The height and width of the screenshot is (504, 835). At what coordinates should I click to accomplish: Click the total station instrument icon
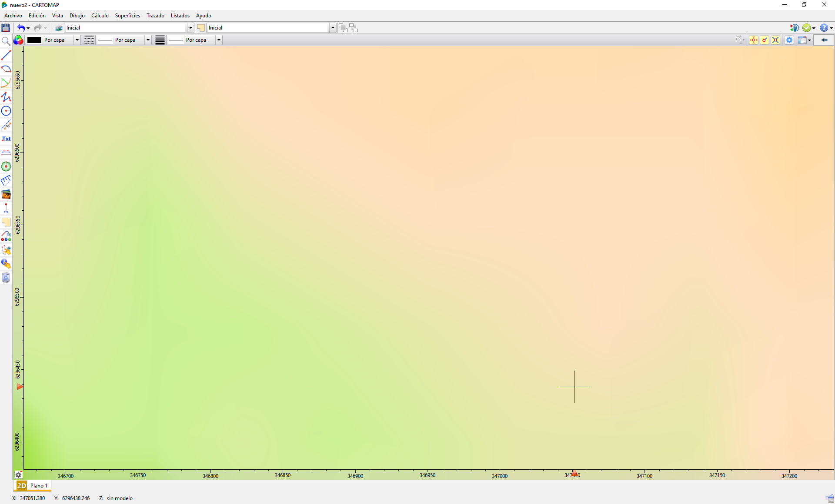794,28
